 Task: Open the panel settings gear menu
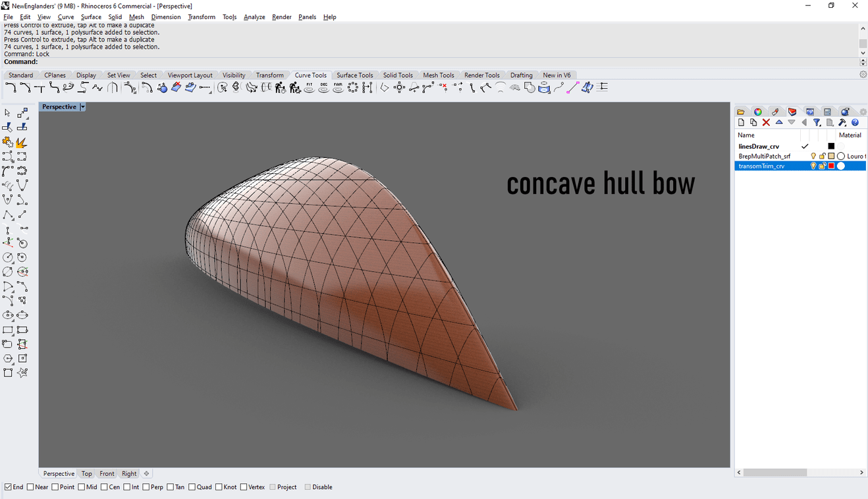pos(863,112)
